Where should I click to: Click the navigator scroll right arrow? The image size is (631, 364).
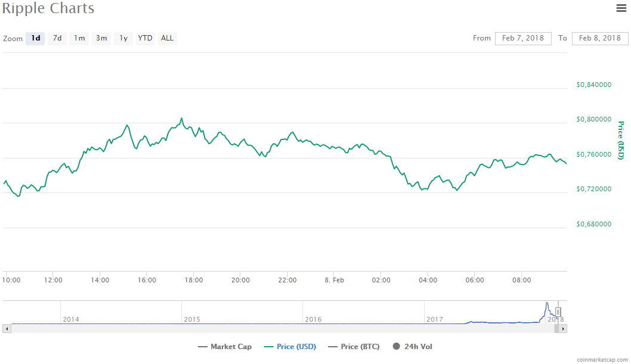click(563, 329)
